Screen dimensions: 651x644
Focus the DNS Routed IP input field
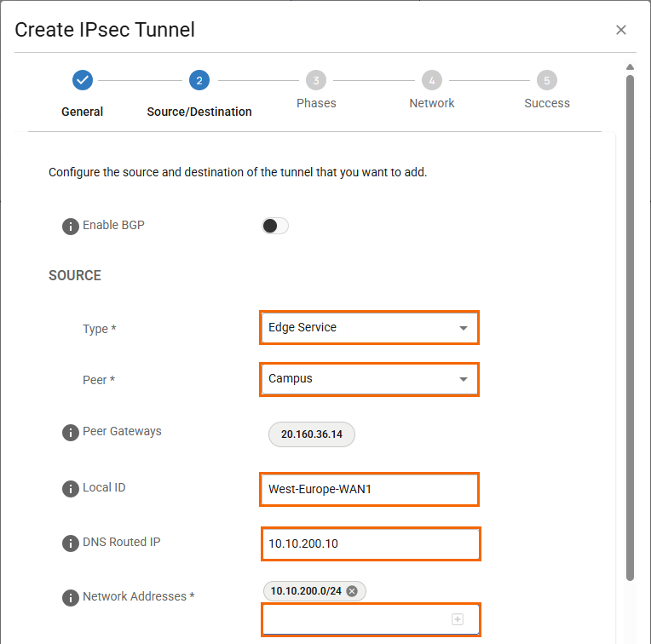(x=369, y=543)
